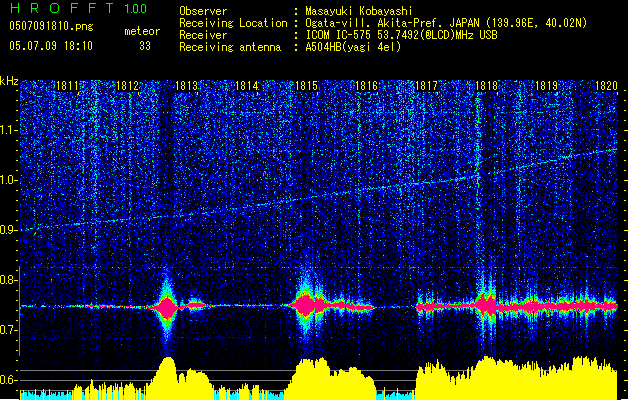The image size is (629, 400).
Task: Click the Receiving antenna label
Action: point(230,47)
